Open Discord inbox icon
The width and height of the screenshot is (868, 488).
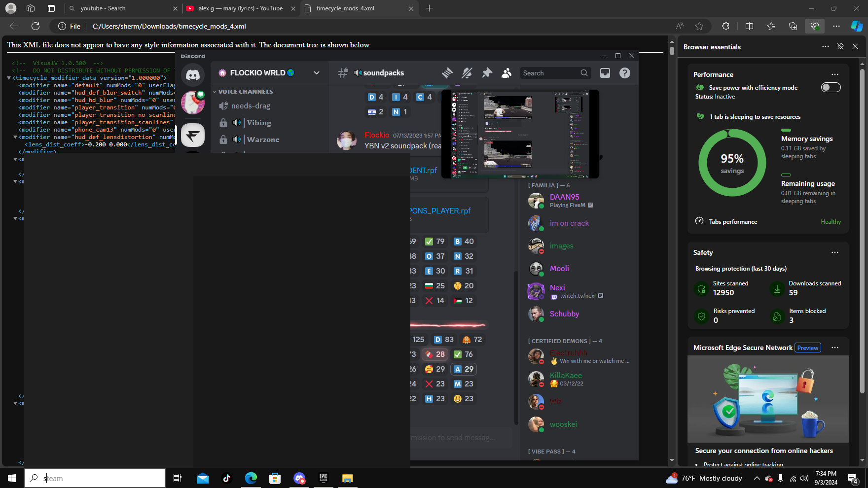pos(605,73)
